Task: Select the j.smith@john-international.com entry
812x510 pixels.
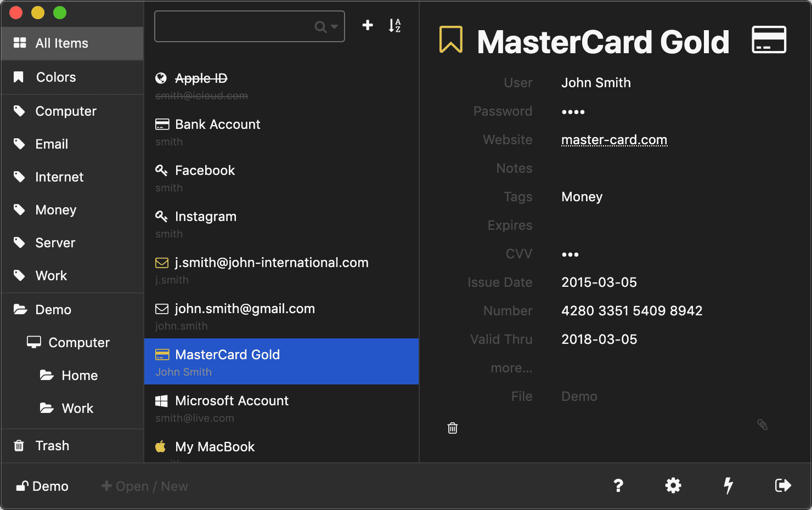Action: [x=281, y=269]
